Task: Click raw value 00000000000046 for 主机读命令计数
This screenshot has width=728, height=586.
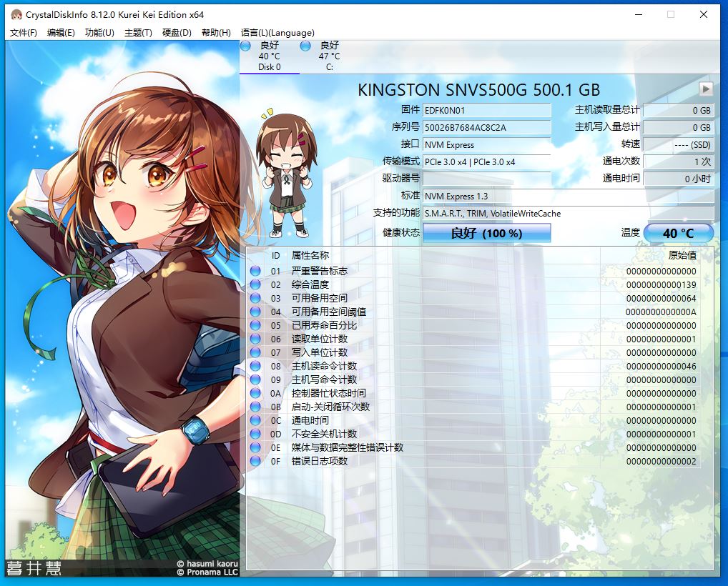Action: (661, 367)
